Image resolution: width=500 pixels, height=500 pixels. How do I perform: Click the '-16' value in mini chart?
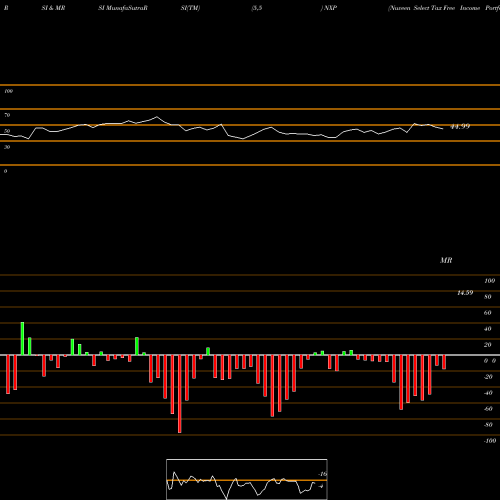(323, 474)
